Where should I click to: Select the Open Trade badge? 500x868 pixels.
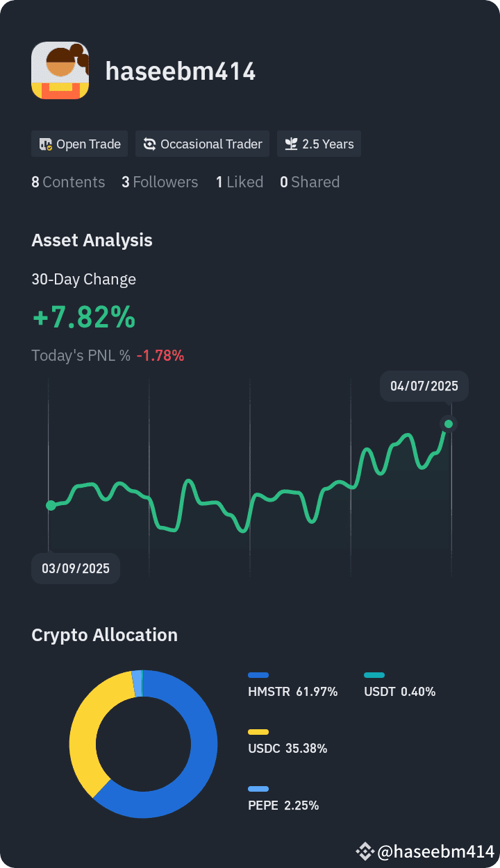[80, 144]
